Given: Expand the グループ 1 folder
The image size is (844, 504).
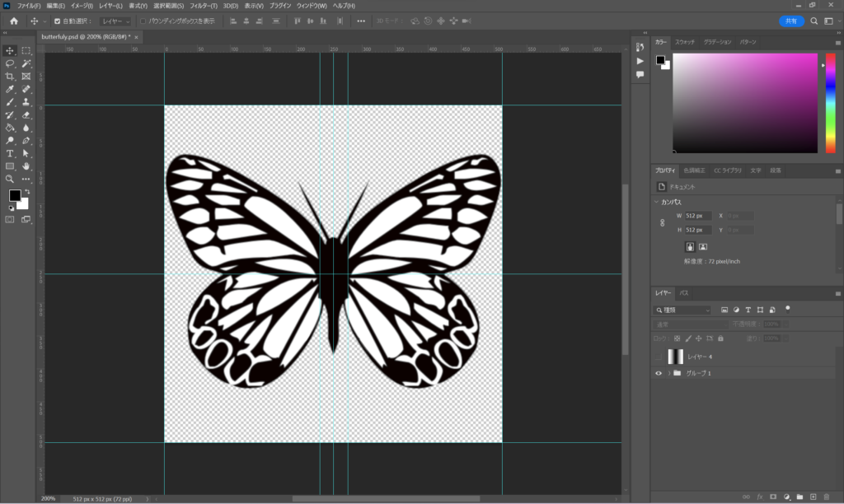Looking at the screenshot, I should coord(668,373).
